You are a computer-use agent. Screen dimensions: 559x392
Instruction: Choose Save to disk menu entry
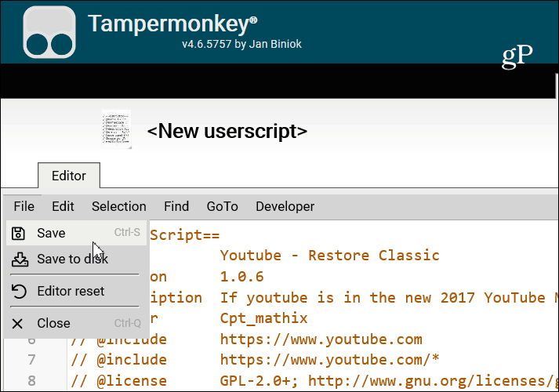pos(76,259)
